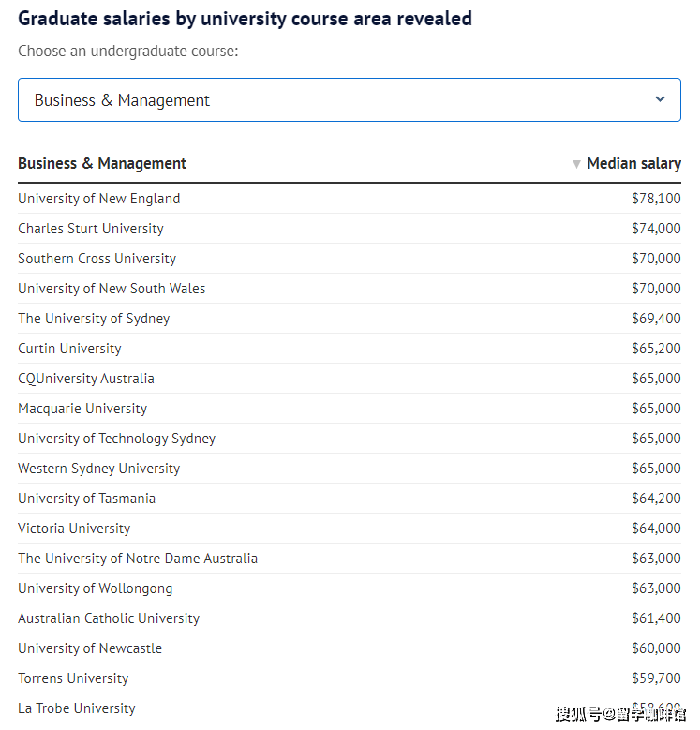Open the Business & Management course dropdown
Viewport: 700px width, 730px height.
click(350, 100)
